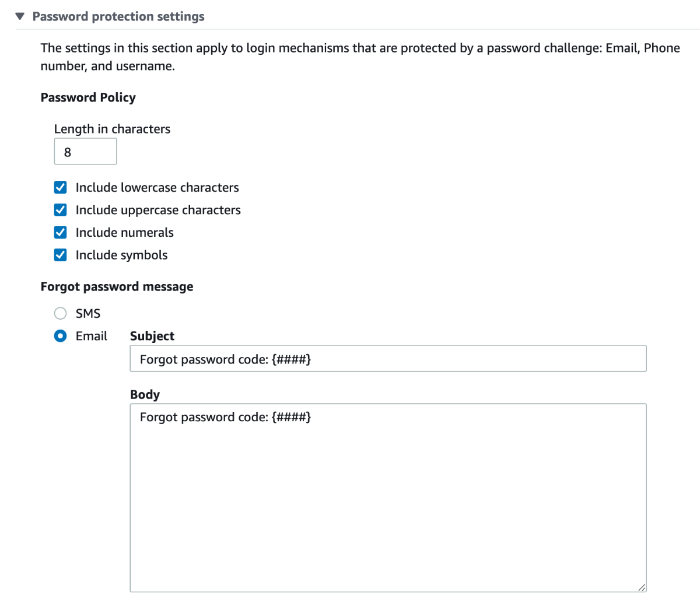Viewport: 700px width, 605px height.
Task: Grab the Body textarea resize handle
Action: tap(642, 587)
